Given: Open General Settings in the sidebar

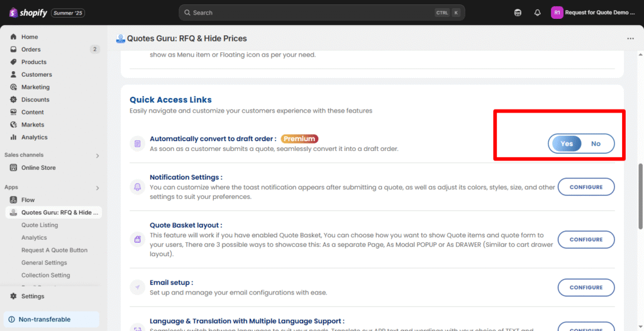Looking at the screenshot, I should tap(44, 262).
